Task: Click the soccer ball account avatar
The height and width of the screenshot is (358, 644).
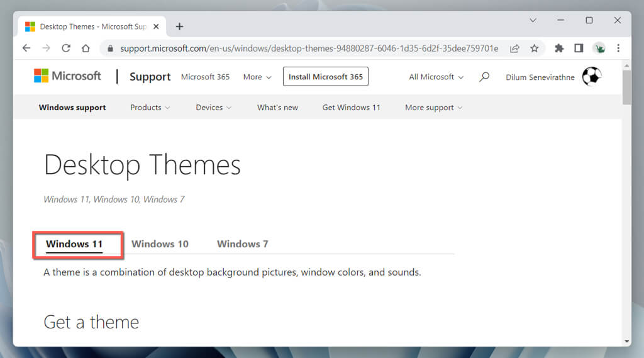Action: [x=591, y=77]
